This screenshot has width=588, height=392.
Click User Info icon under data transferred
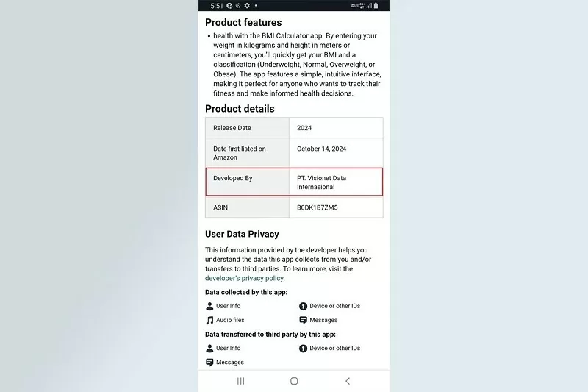(209, 348)
